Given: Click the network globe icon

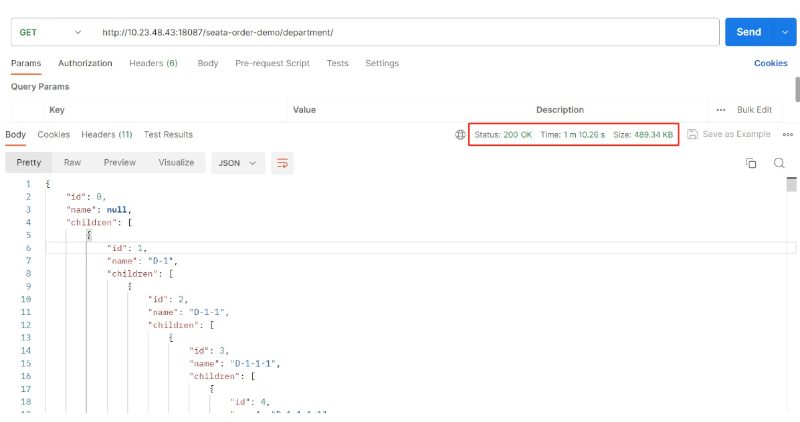Looking at the screenshot, I should (x=460, y=135).
